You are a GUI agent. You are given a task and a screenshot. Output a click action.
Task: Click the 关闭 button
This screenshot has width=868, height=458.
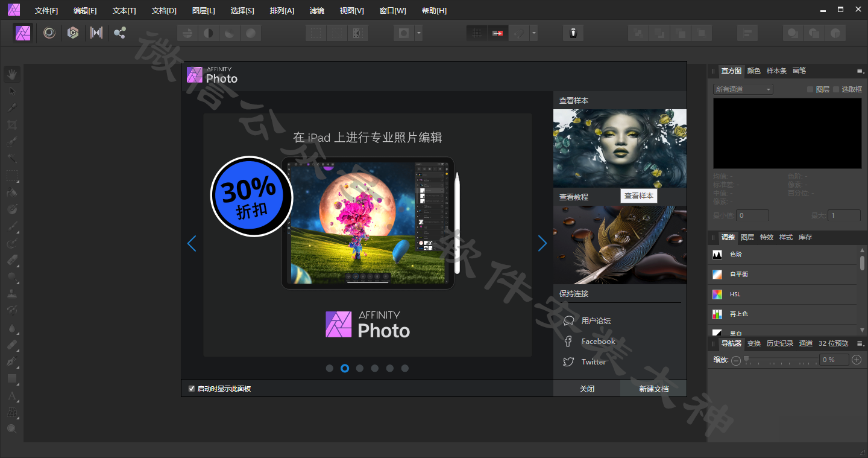point(587,389)
